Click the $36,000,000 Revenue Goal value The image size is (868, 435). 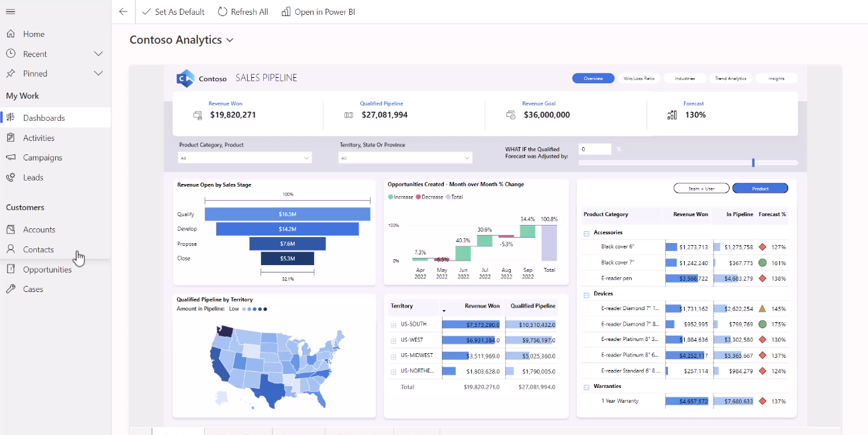[x=546, y=115]
